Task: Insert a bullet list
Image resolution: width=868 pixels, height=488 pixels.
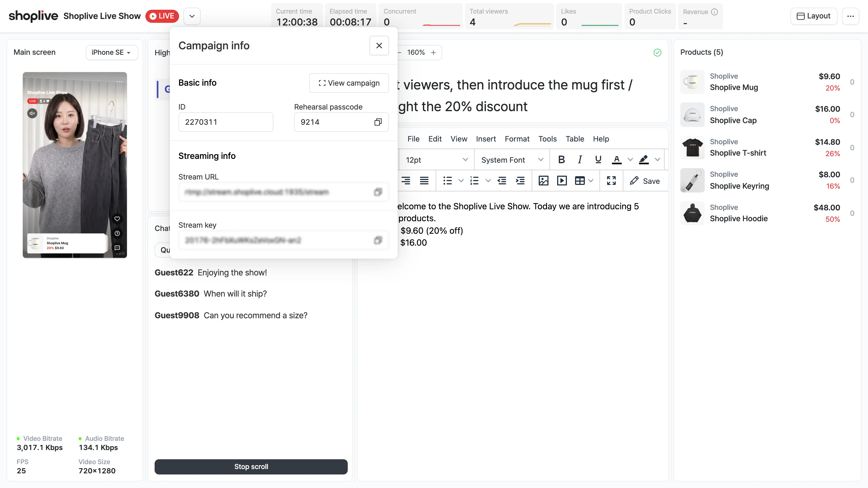Action: click(448, 181)
